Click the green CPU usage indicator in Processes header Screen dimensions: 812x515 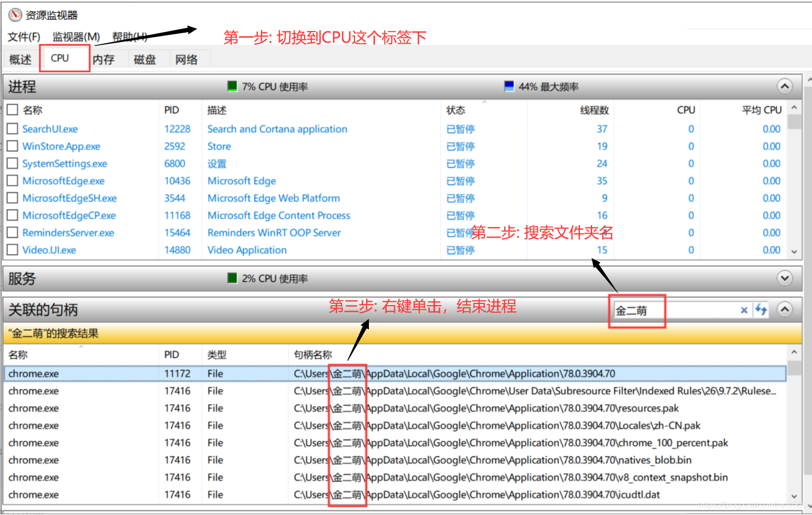[232, 86]
